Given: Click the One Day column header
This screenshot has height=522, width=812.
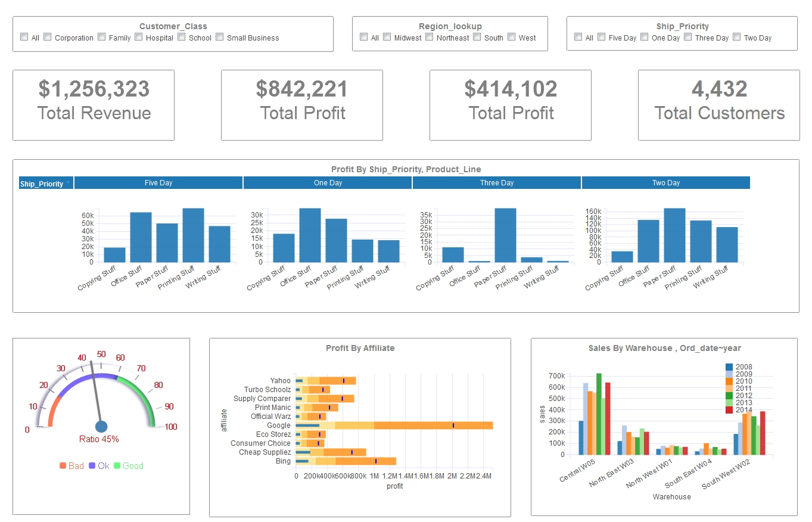Looking at the screenshot, I should pyautogui.click(x=328, y=182).
